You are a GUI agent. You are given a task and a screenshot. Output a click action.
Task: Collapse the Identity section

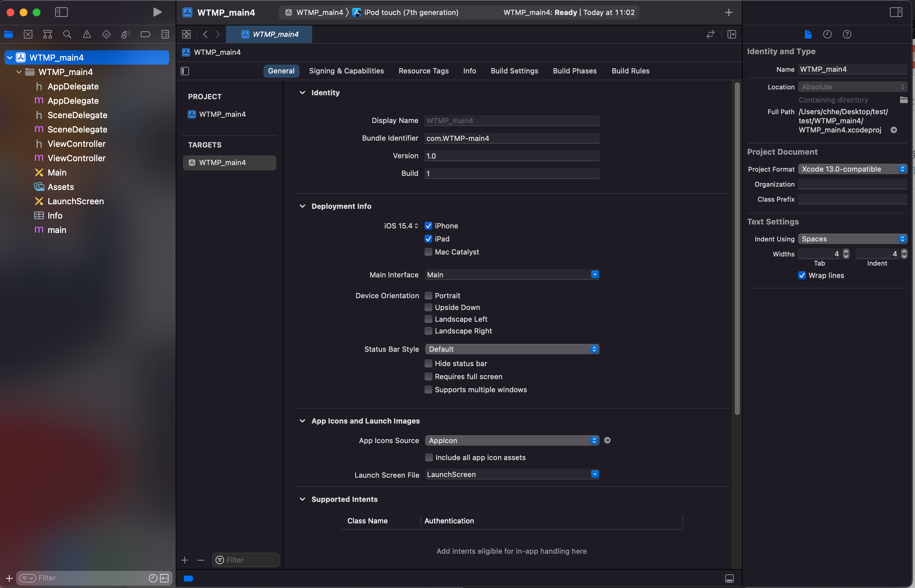(x=302, y=92)
